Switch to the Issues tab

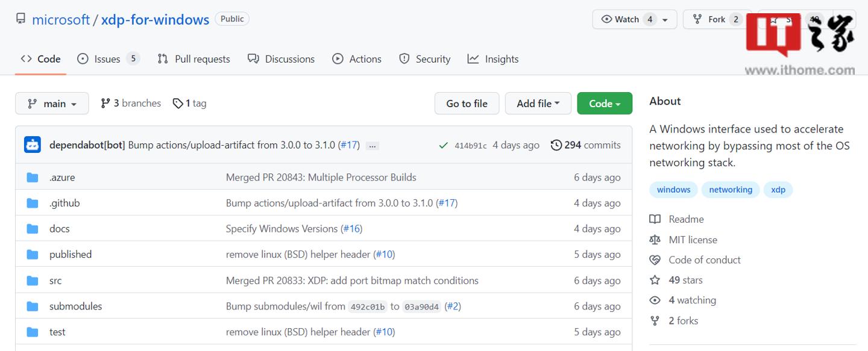click(100, 58)
